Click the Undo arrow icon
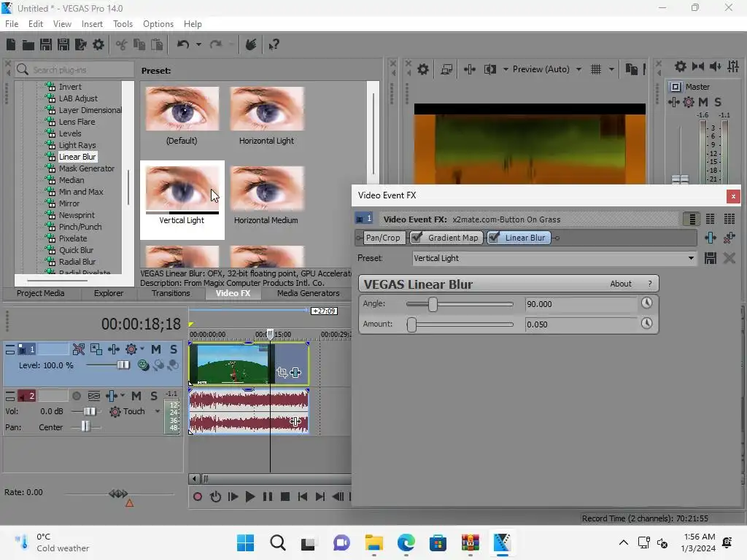This screenshot has width=747, height=560. [183, 44]
